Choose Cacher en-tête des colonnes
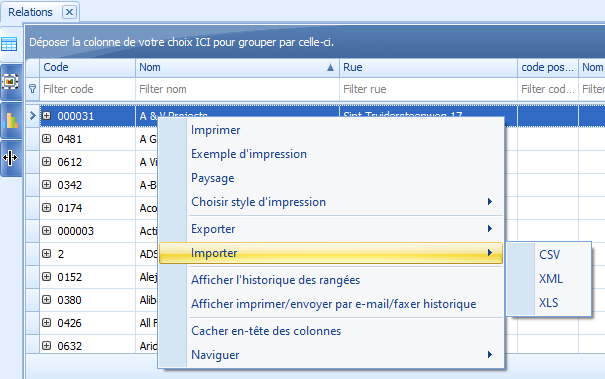Viewport: 605px width, 379px height. point(331,331)
